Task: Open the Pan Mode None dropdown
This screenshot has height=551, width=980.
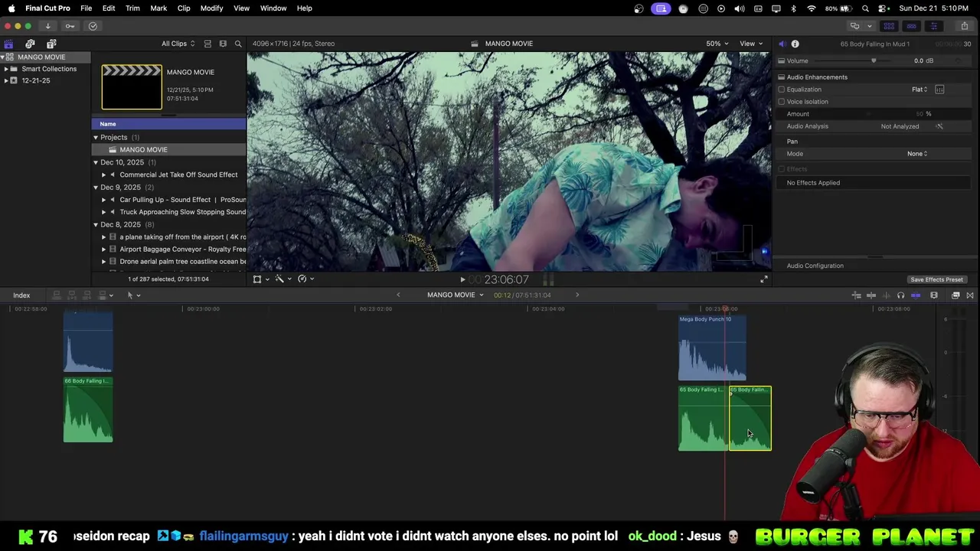Action: pyautogui.click(x=917, y=154)
